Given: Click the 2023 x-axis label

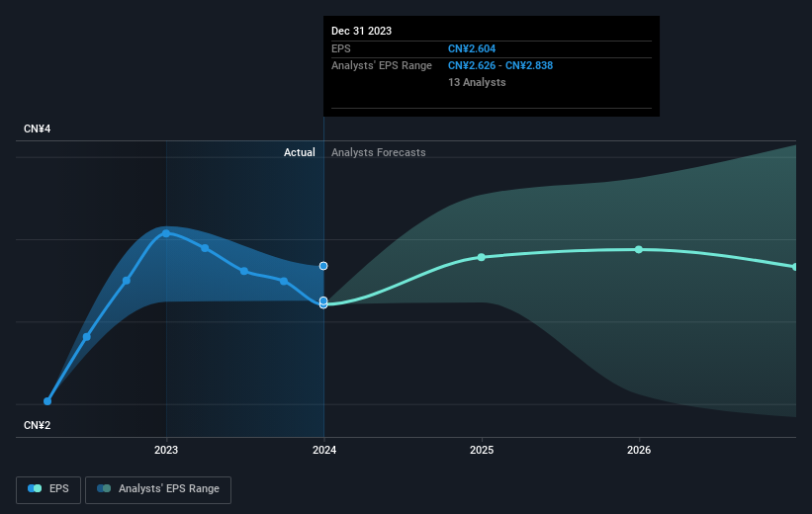Looking at the screenshot, I should click(x=166, y=450).
